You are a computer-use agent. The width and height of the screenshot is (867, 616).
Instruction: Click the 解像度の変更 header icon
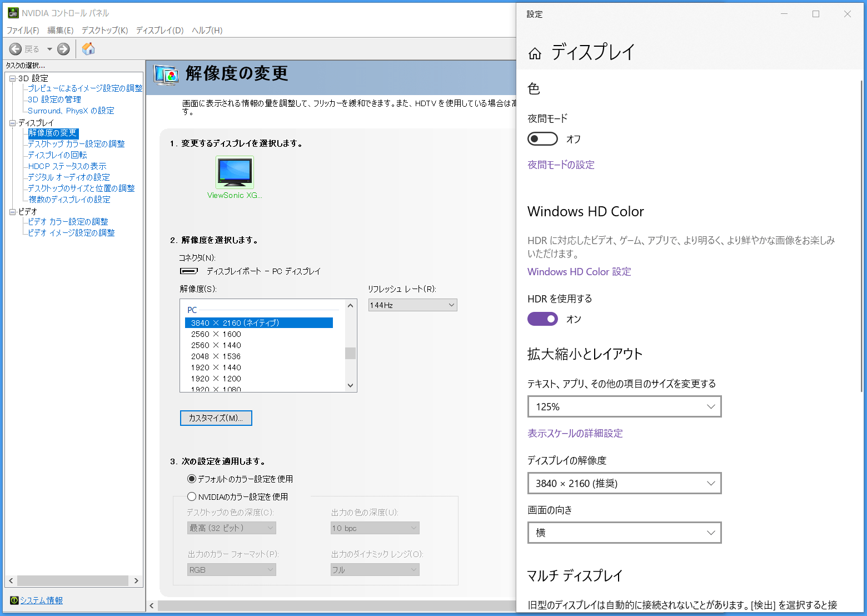(166, 75)
